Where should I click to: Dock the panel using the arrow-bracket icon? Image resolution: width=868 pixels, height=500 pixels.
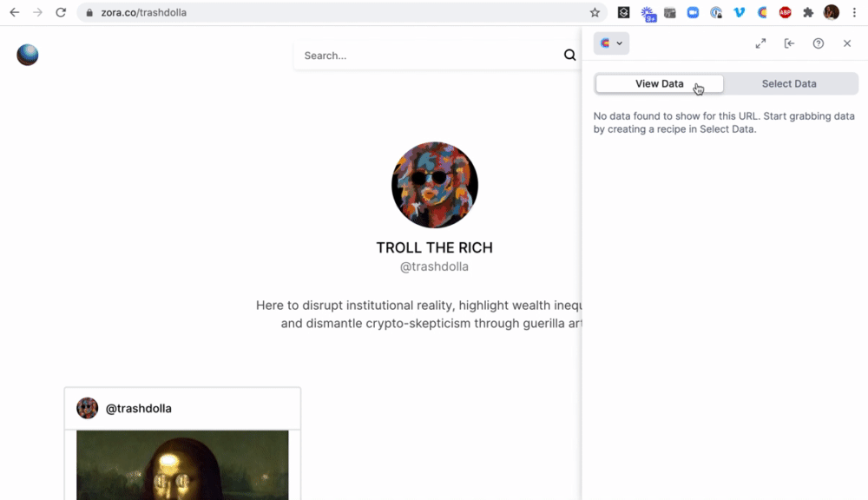(x=789, y=43)
